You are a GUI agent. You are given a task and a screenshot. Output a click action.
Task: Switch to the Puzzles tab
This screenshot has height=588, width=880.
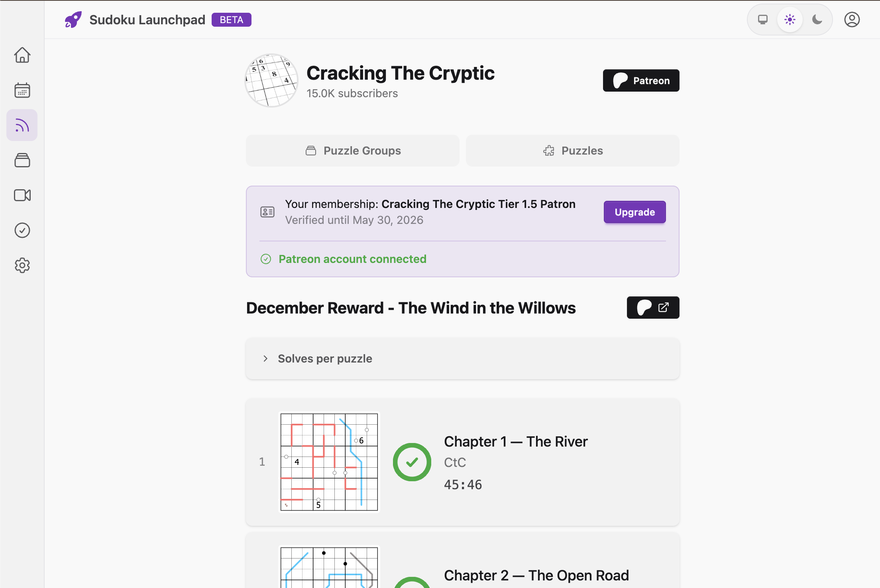(573, 151)
